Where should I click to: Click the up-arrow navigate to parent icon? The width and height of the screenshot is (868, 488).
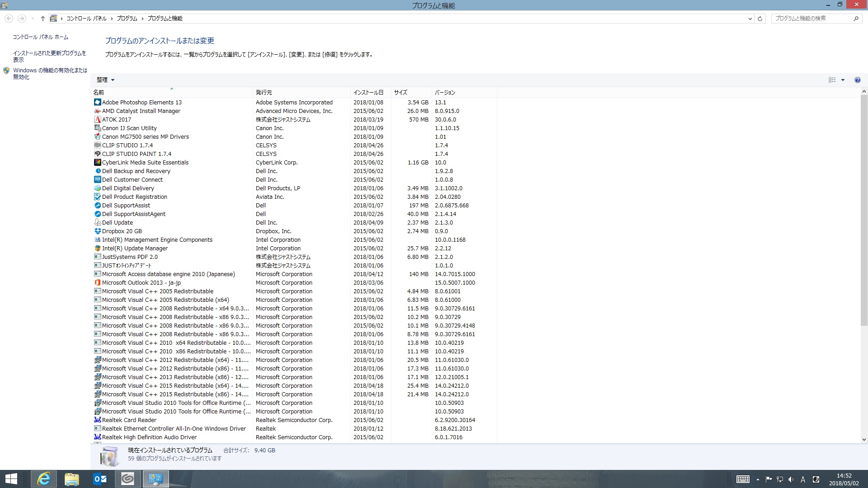point(42,19)
